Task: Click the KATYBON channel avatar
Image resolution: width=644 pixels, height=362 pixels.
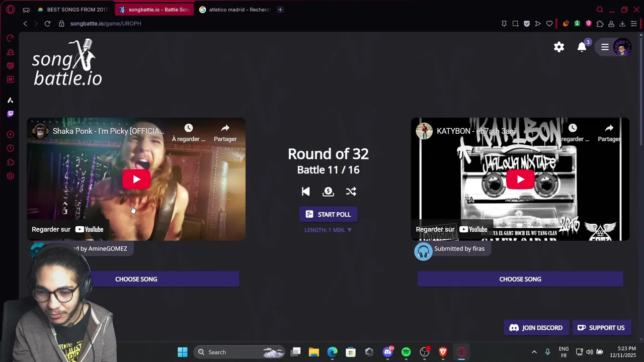Action: pos(424,131)
